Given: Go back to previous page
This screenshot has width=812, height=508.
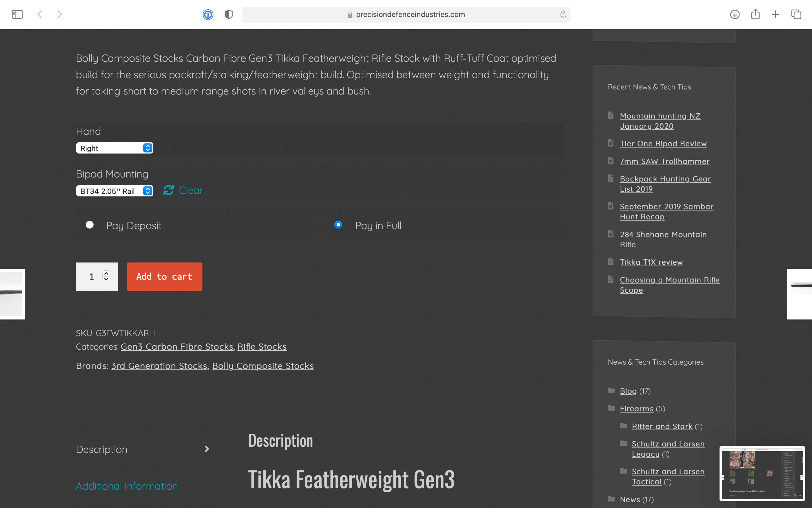Looking at the screenshot, I should point(40,14).
